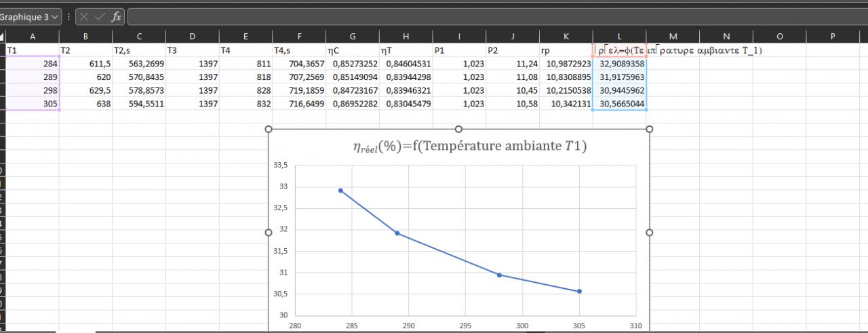Image resolution: width=868 pixels, height=333 pixels.
Task: Click the 33,5 vertical axis label
Action: point(280,165)
